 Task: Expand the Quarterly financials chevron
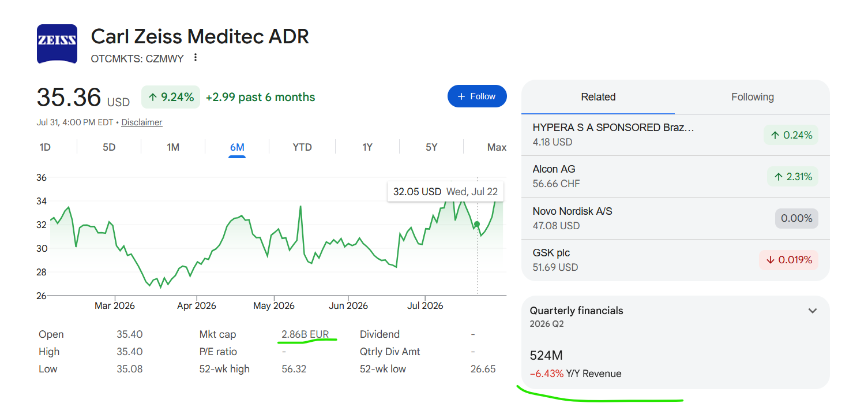coord(813,311)
